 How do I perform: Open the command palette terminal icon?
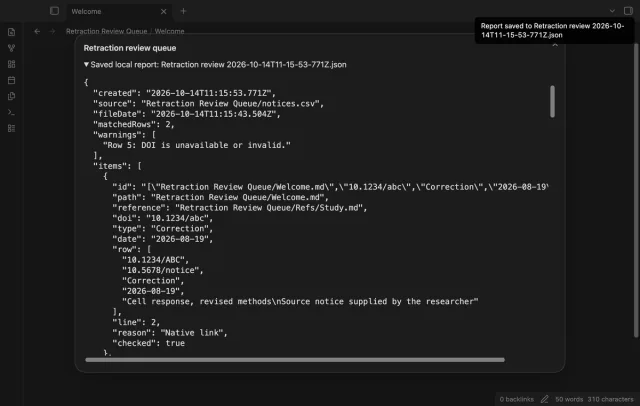(11, 112)
